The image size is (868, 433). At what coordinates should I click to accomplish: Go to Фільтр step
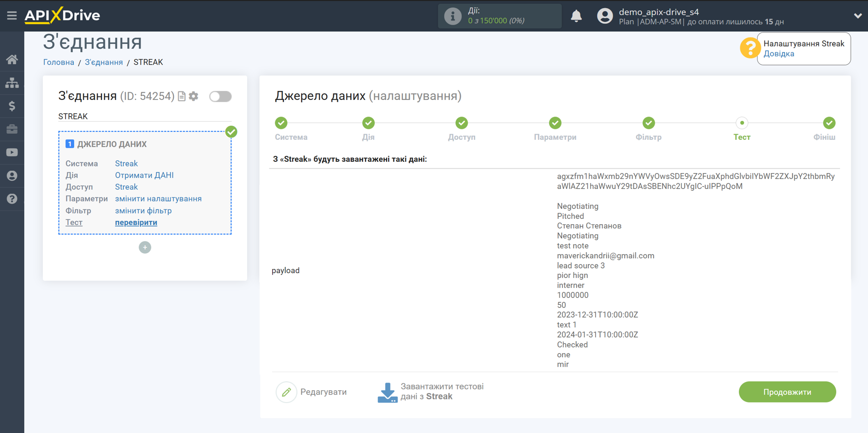point(649,123)
